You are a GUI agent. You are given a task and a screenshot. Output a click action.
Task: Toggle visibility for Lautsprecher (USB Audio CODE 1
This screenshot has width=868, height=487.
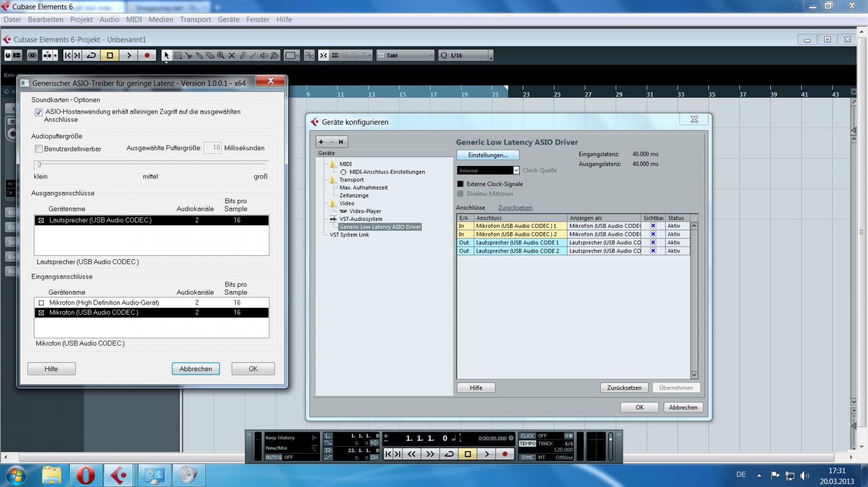tap(653, 242)
